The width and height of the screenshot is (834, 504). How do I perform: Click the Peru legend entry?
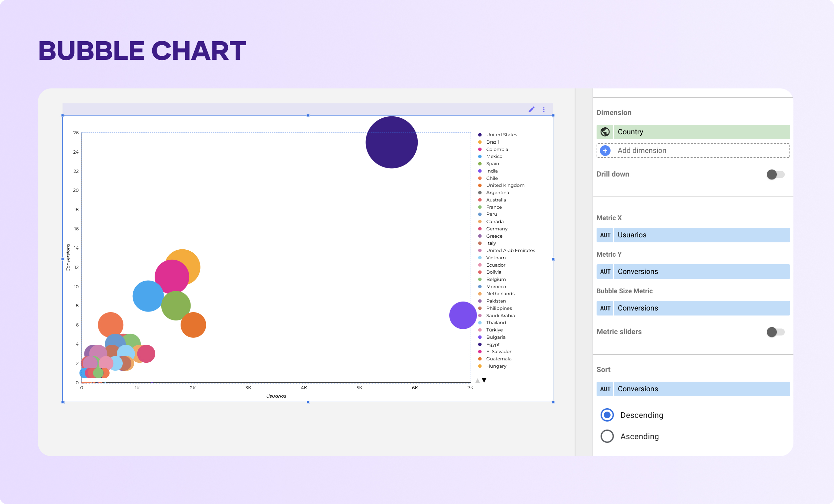488,214
